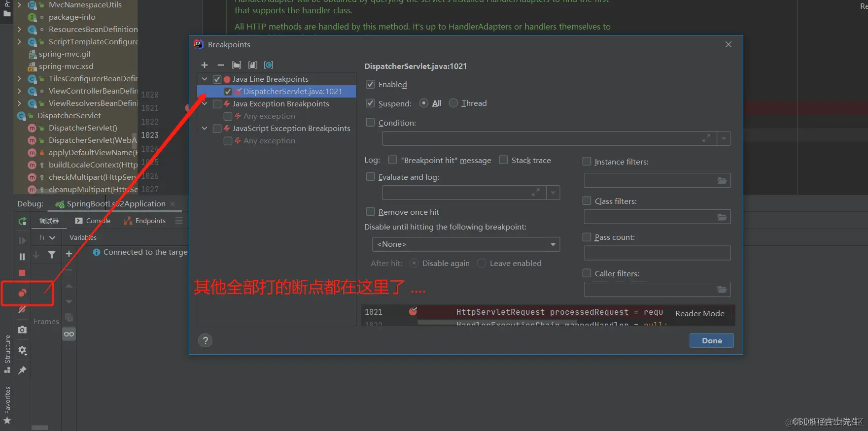Expand ScriptTemplateConfigurer tree node
Screen dimensions: 868x431
click(19, 42)
